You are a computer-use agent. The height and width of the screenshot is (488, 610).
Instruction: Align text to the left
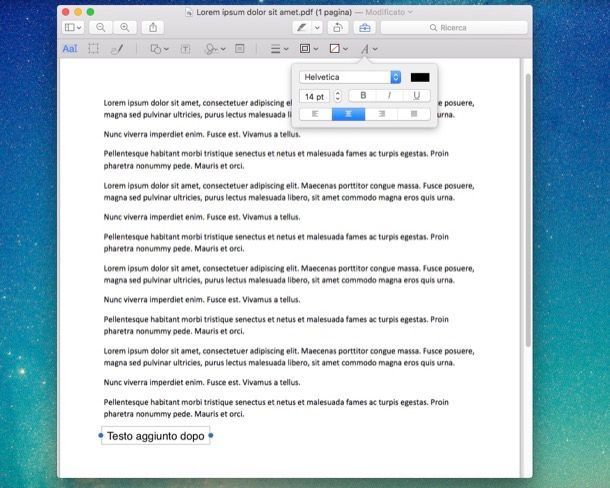[315, 115]
